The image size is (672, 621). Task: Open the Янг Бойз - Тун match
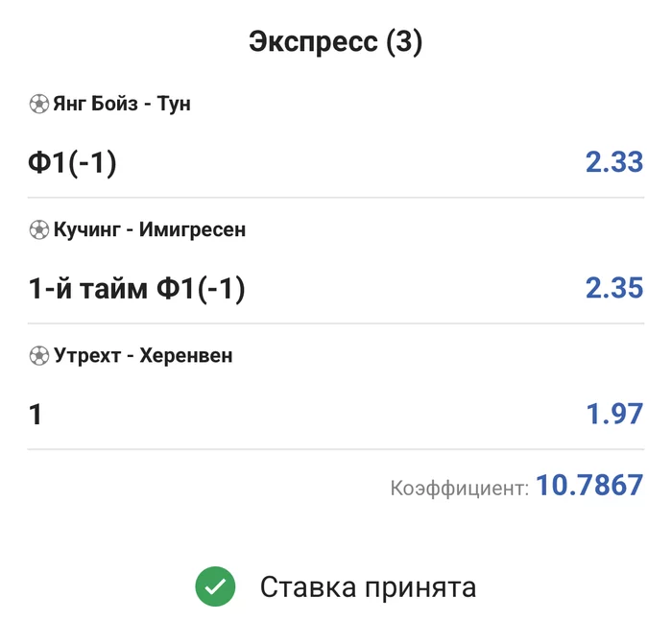click(x=121, y=104)
